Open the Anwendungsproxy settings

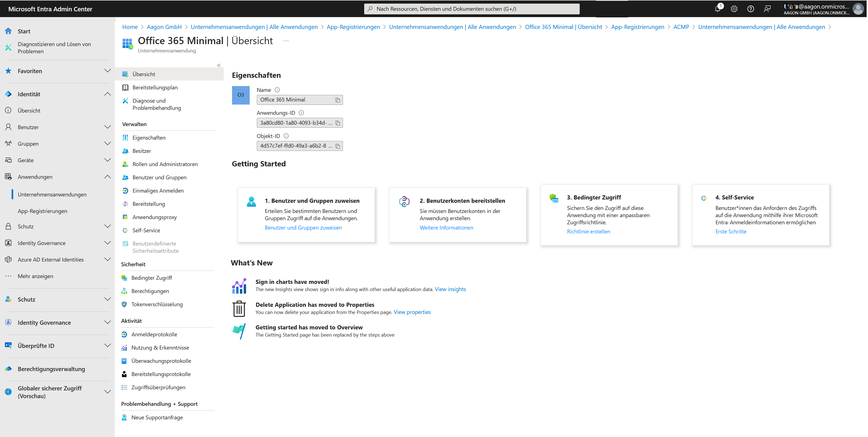[155, 217]
